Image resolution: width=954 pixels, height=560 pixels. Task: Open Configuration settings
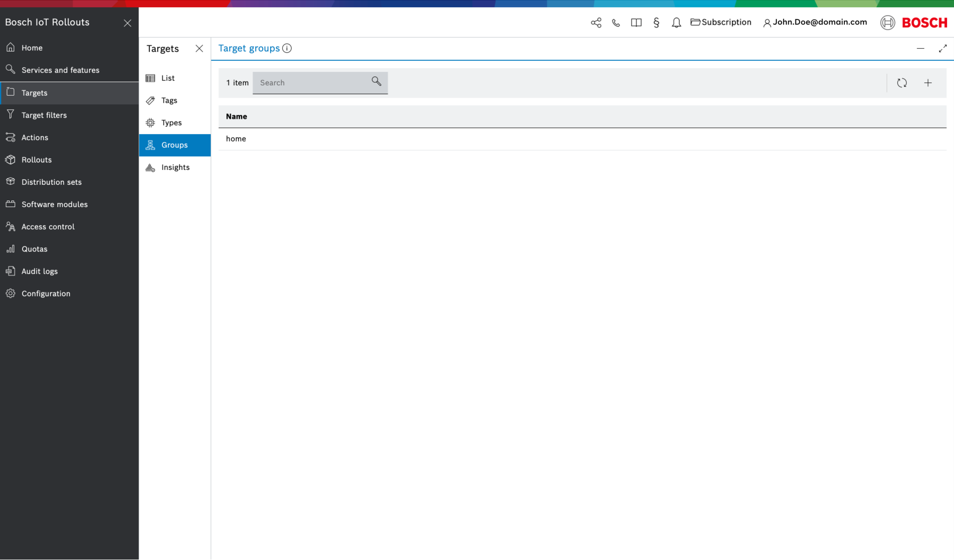coord(69,294)
